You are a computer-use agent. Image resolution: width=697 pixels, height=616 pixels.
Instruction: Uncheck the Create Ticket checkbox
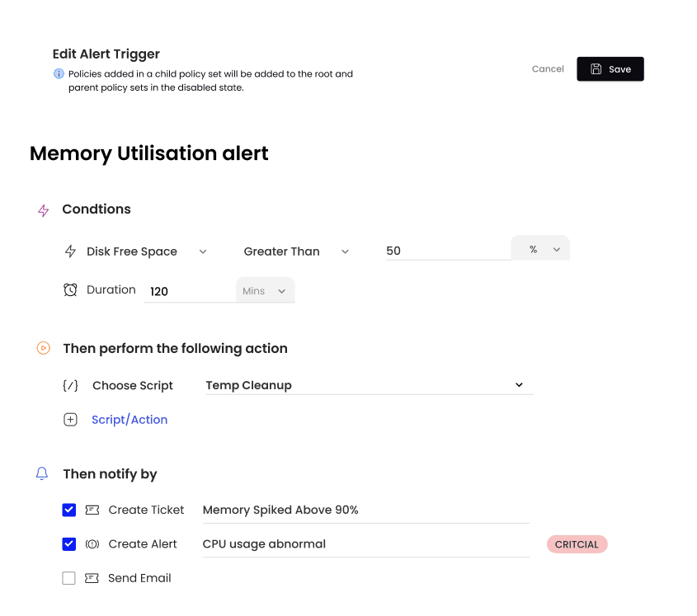tap(69, 510)
